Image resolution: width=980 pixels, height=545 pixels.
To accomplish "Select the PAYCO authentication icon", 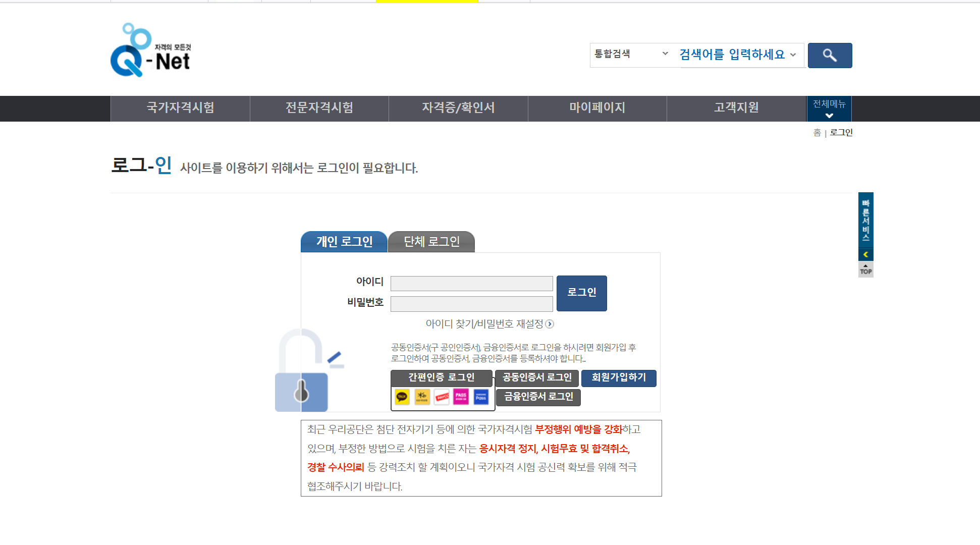I will [442, 397].
